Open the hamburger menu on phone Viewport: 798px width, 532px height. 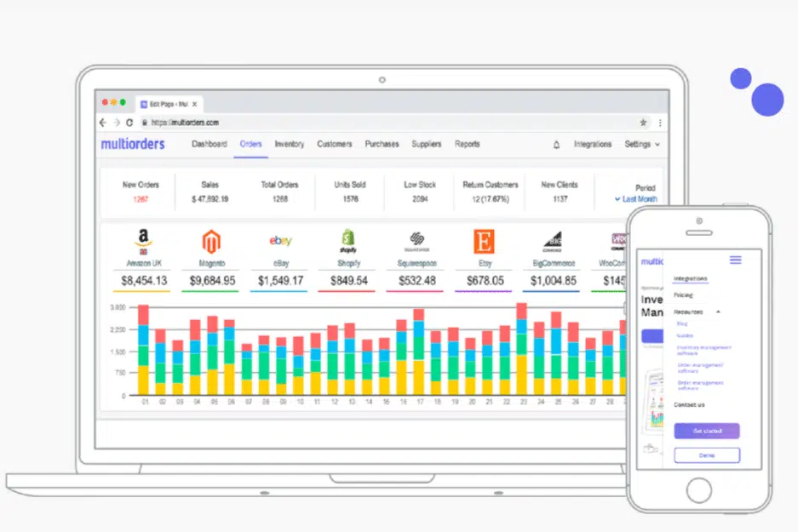coord(735,260)
